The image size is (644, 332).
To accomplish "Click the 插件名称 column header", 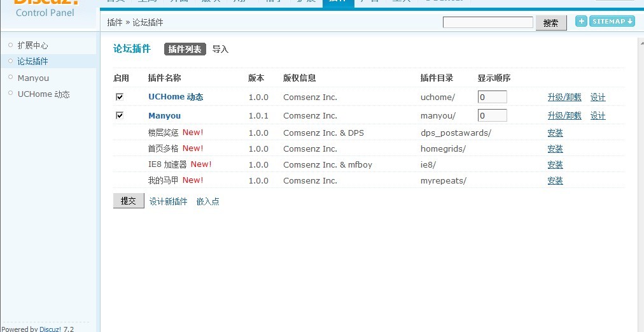I will pyautogui.click(x=164, y=78).
